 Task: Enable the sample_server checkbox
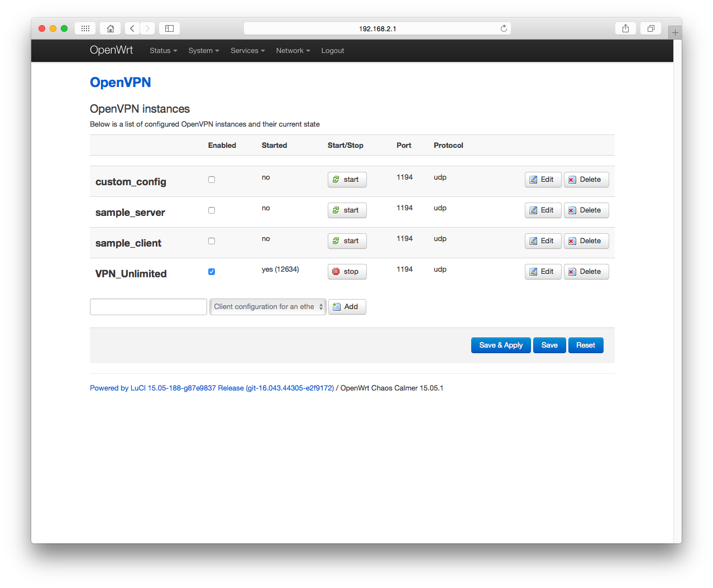[x=212, y=210]
